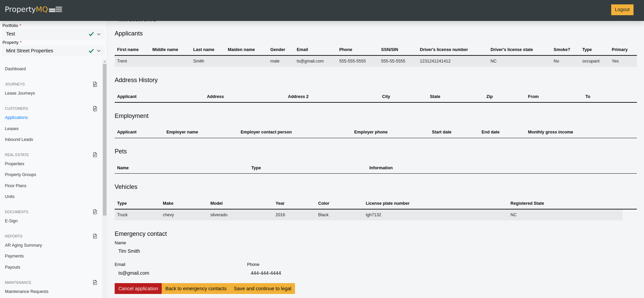Click the document icon beside REAL ESTATE
The image size is (644, 298).
coord(95,155)
